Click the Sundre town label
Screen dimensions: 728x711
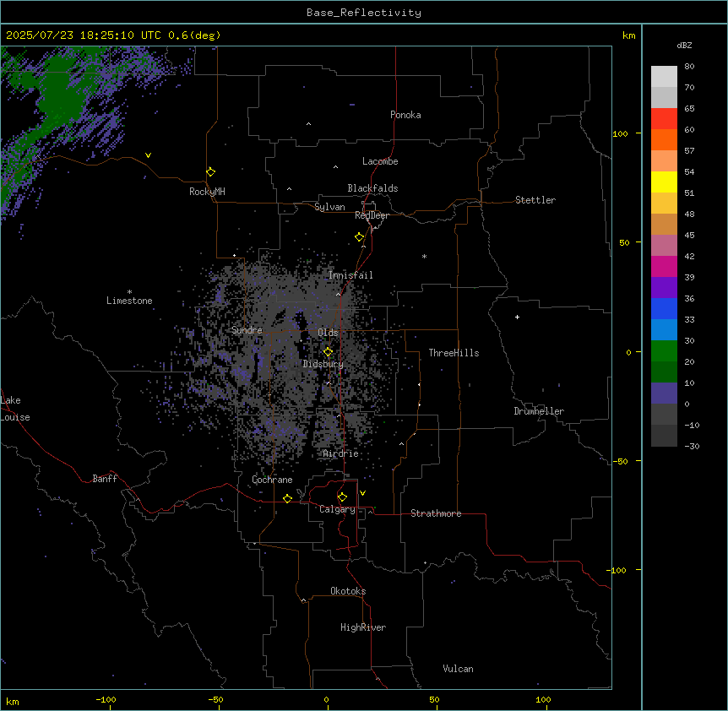247,330
